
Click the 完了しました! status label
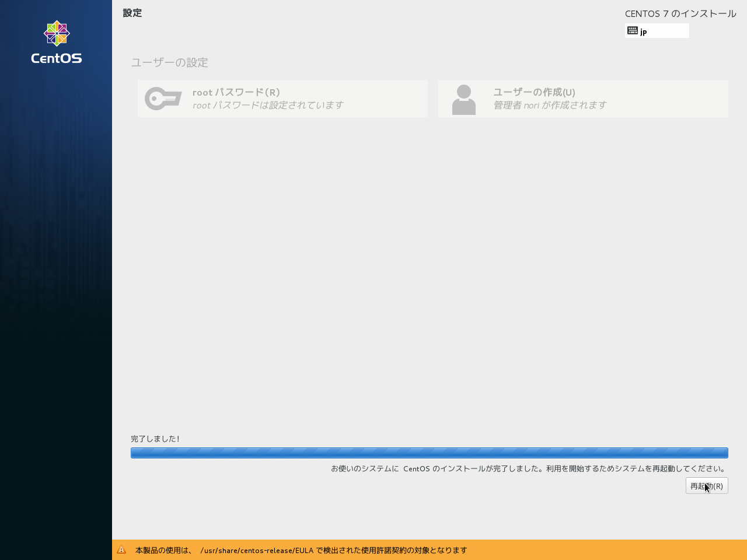[x=155, y=439]
